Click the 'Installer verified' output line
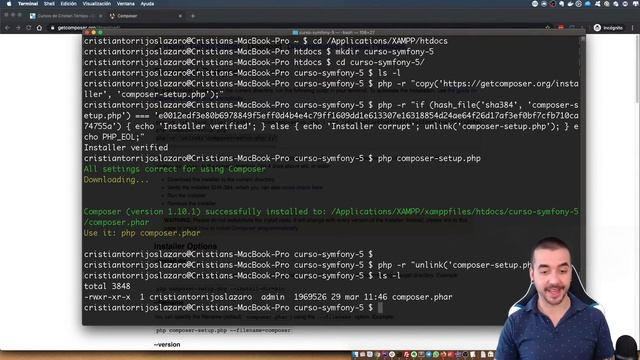Viewport: 640px width, 360px height. point(126,148)
